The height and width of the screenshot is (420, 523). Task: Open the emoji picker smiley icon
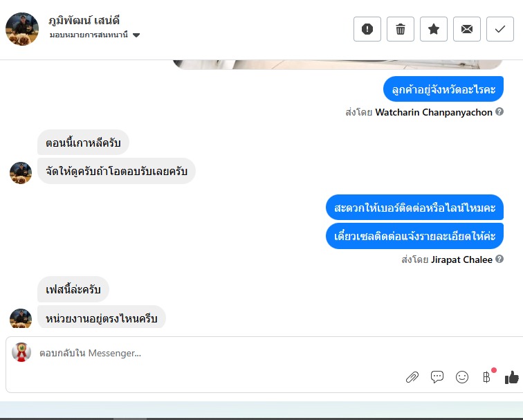(462, 377)
